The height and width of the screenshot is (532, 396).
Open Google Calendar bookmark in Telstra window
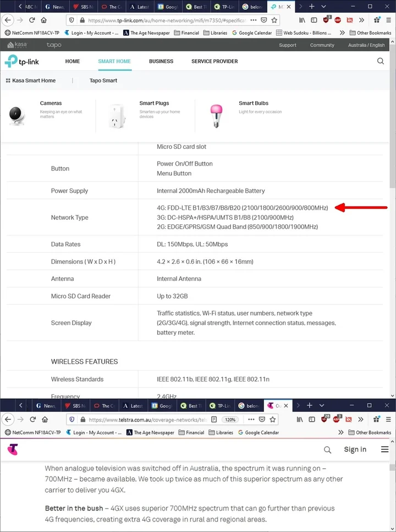(258, 432)
